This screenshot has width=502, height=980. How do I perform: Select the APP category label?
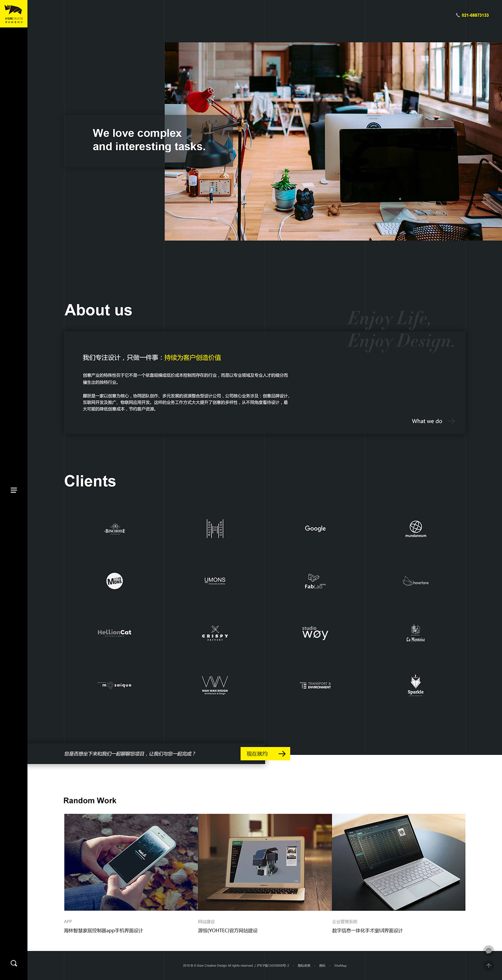pos(68,921)
